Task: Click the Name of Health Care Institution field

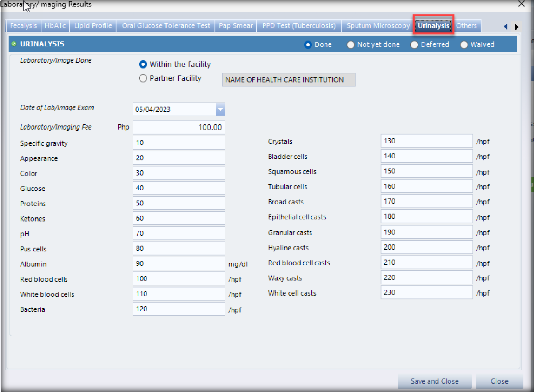Action: [x=288, y=80]
